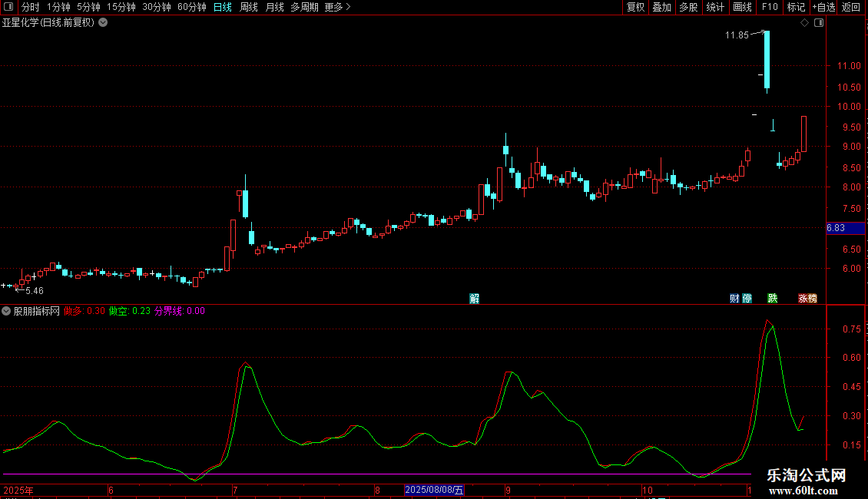
Task: Toggle the 复权 adjustment button
Action: tap(635, 7)
